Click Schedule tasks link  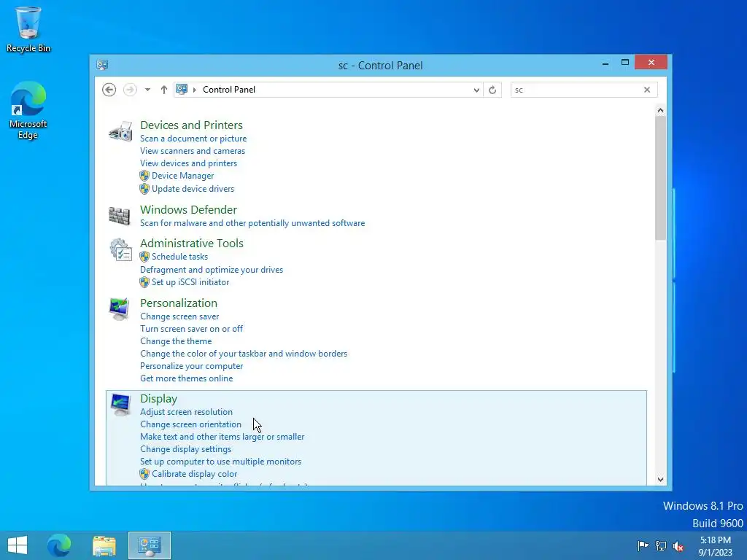pyautogui.click(x=180, y=256)
